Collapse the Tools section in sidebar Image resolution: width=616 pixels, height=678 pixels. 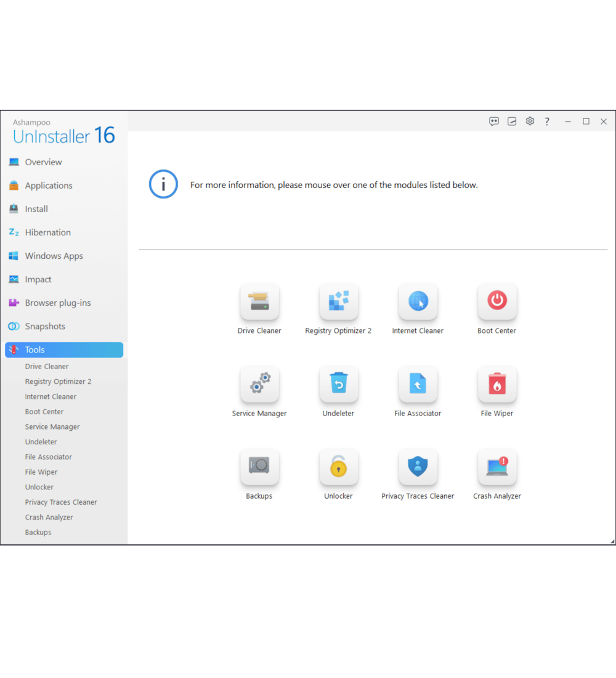tap(64, 349)
